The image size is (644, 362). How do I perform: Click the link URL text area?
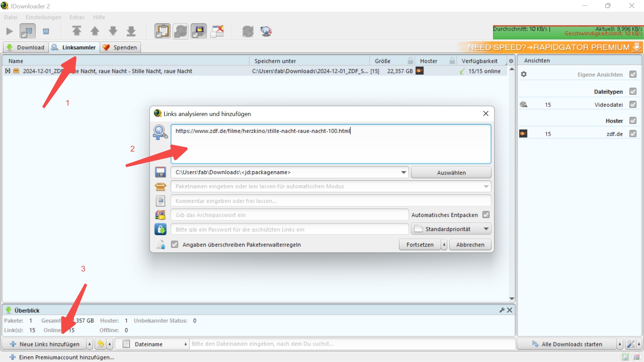tap(331, 144)
